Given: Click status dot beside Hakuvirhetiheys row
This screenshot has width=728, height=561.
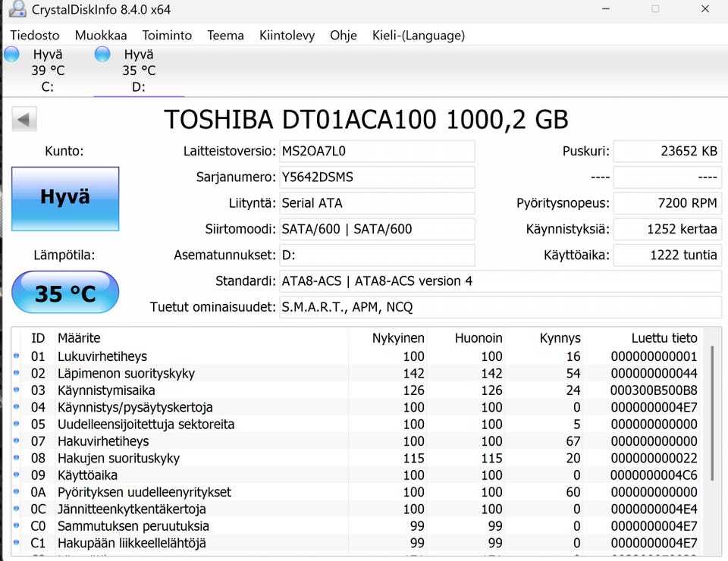Looking at the screenshot, I should click(17, 441).
